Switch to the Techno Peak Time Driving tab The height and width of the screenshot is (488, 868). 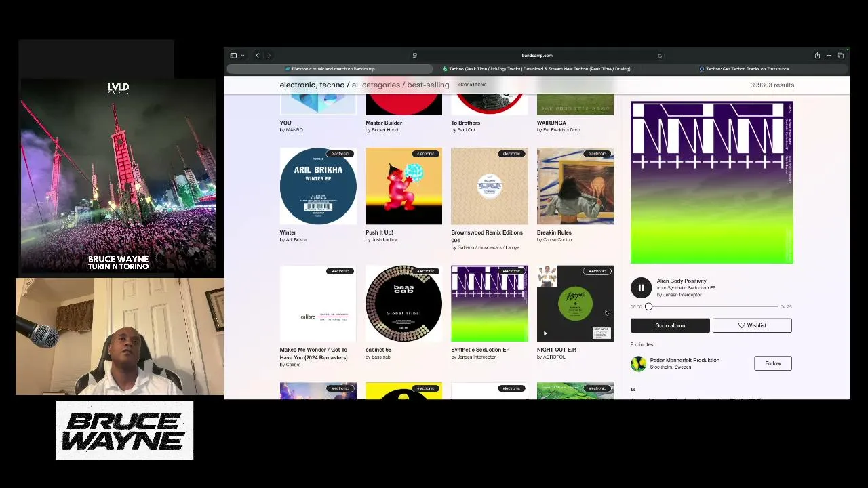tap(538, 69)
